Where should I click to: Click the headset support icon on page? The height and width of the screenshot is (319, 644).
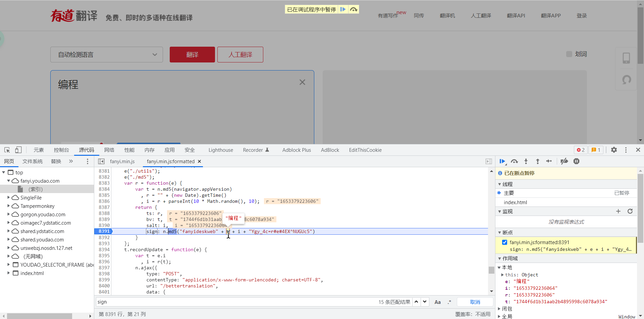pyautogui.click(x=626, y=80)
